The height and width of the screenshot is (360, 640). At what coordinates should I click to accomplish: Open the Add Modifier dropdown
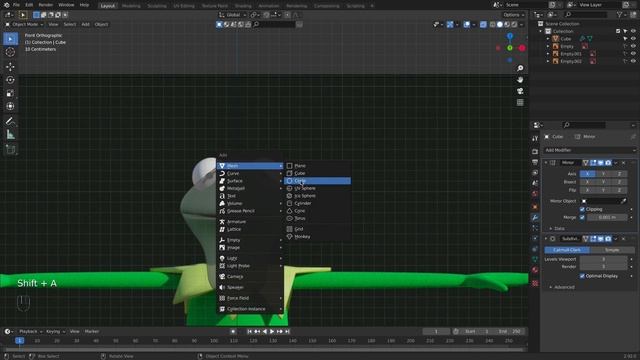click(589, 150)
